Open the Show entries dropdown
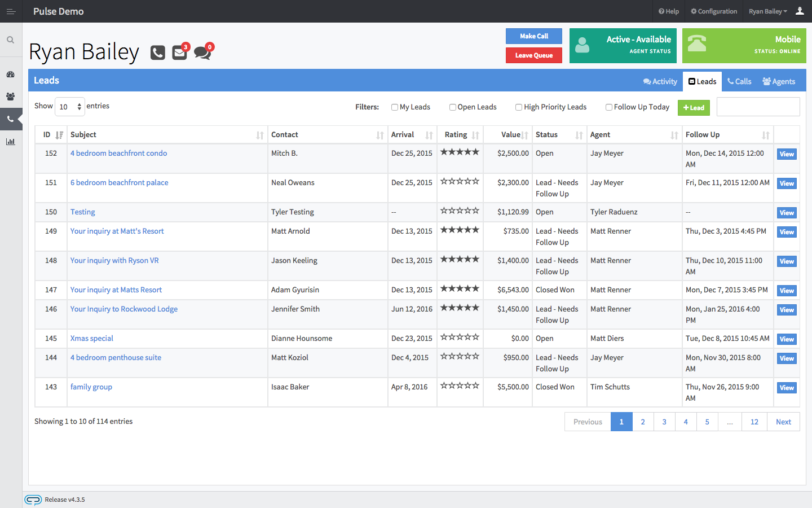Viewport: 812px width, 508px height. pyautogui.click(x=69, y=106)
